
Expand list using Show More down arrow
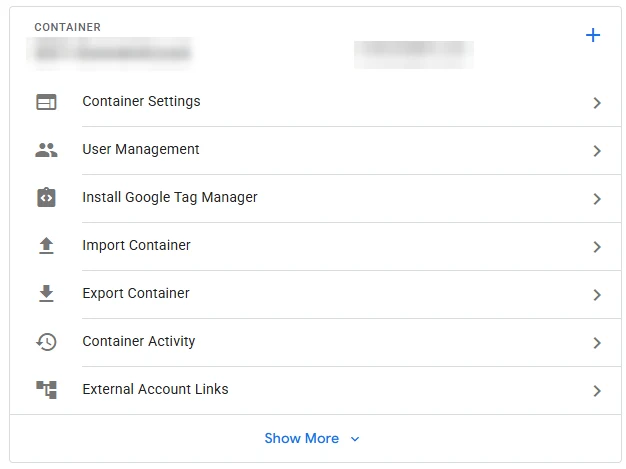(x=355, y=439)
